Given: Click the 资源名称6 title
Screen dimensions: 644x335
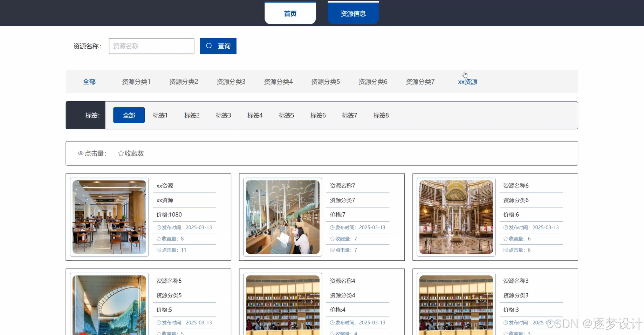Looking at the screenshot, I should (x=516, y=186).
